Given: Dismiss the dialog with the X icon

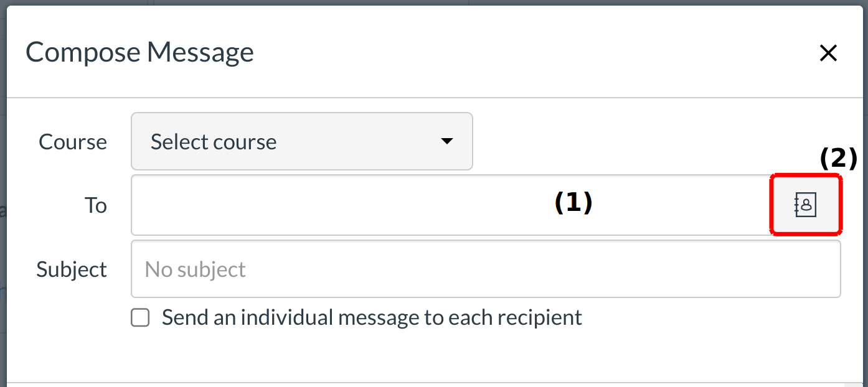Looking at the screenshot, I should [x=828, y=53].
